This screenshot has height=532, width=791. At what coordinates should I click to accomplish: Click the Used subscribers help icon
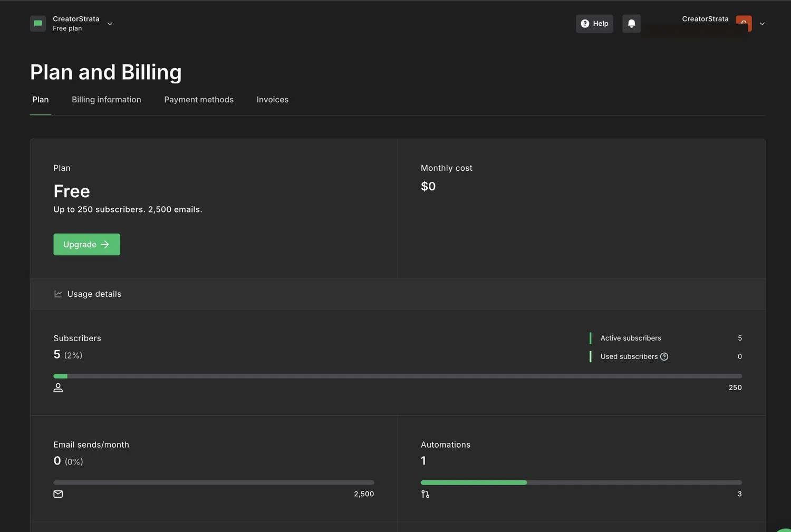(x=664, y=356)
